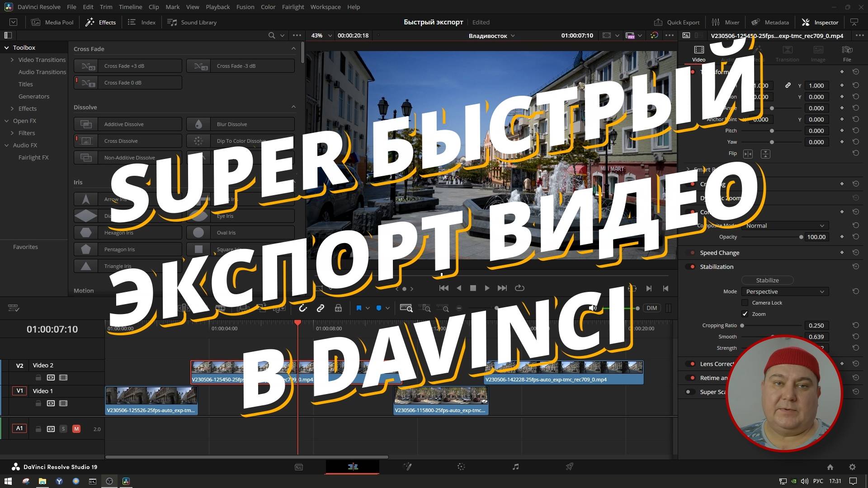This screenshot has height=488, width=868.
Task: Toggle Mute on audio track A1
Action: [x=76, y=429]
